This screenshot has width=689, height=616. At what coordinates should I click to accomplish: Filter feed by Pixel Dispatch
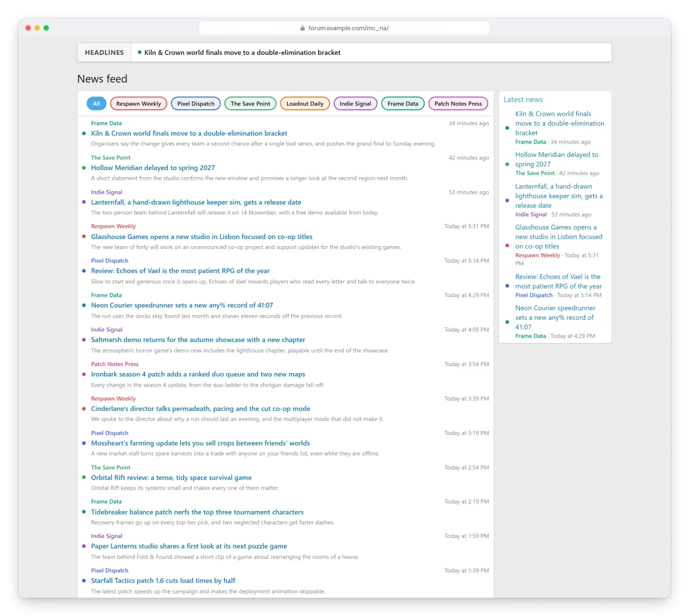[196, 103]
